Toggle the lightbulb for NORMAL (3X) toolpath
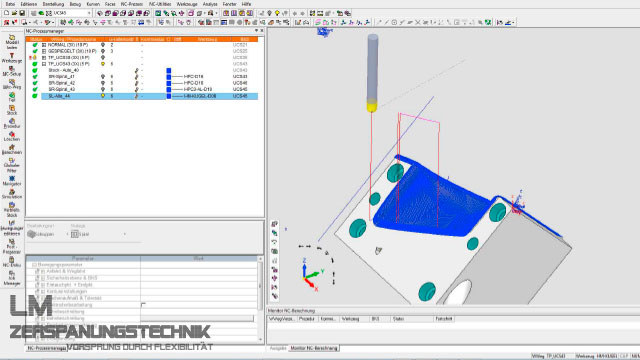The height and width of the screenshot is (360, 640). click(x=103, y=45)
